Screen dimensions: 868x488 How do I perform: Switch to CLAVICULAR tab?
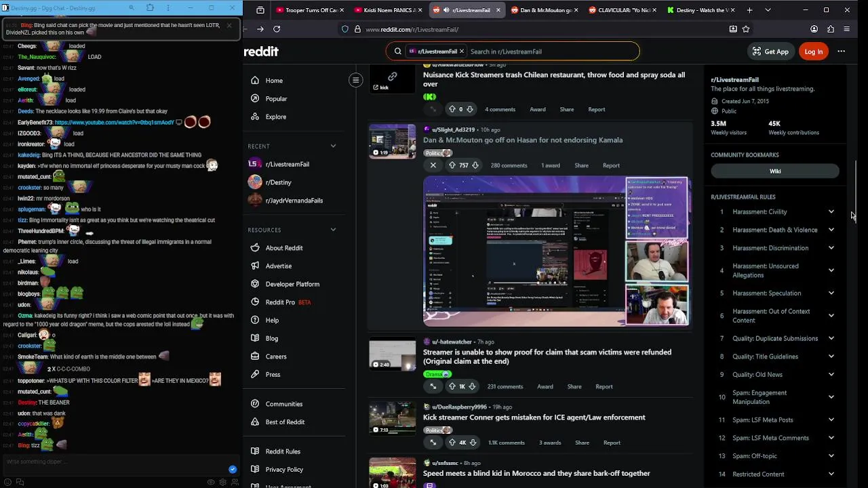coord(623,10)
